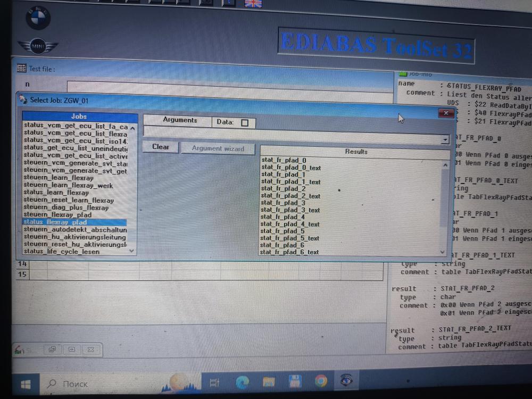Select result stat_fr_pfad_3

click(283, 203)
